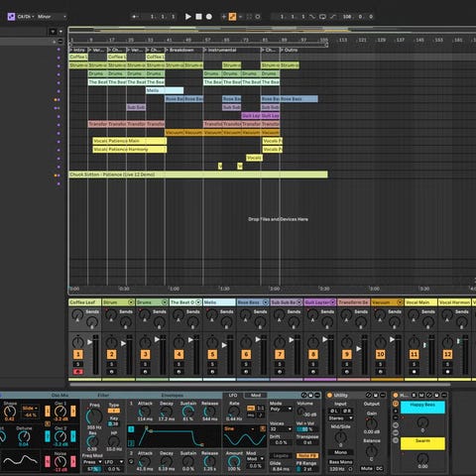Click the Utility Mono button

pyautogui.click(x=341, y=452)
